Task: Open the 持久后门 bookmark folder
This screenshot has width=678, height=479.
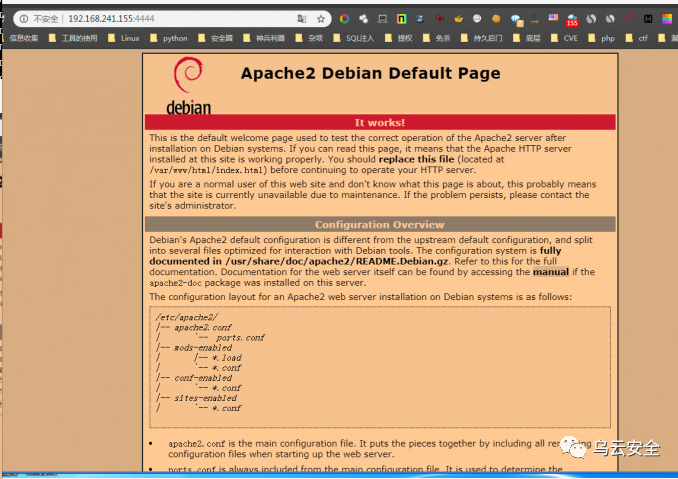Action: [482, 38]
